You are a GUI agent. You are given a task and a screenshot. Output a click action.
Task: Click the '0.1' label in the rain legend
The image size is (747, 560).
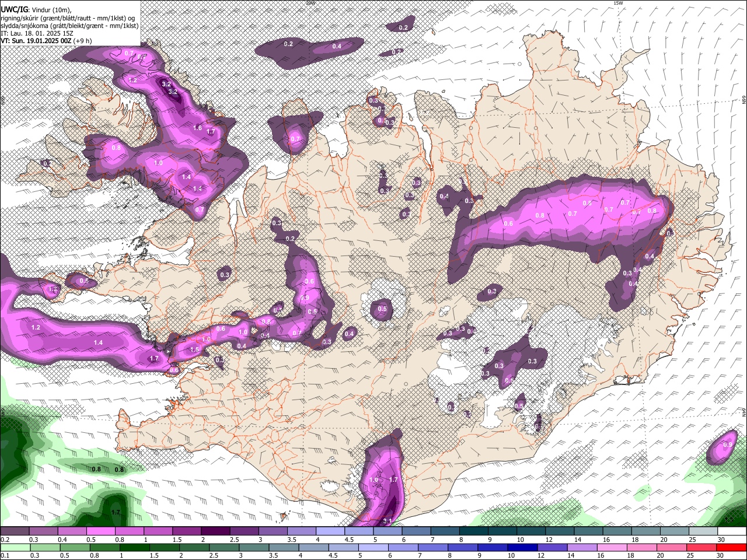tap(4, 556)
